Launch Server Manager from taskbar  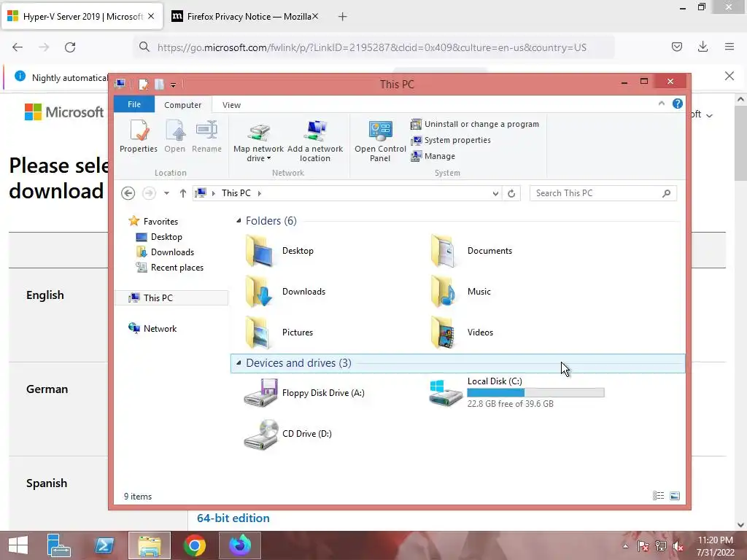58,545
